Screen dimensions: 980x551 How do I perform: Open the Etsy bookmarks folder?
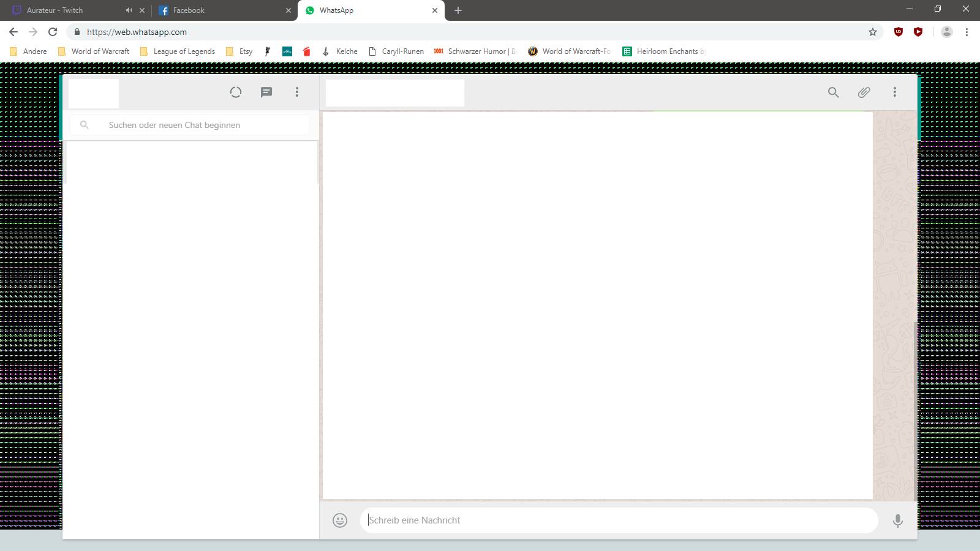[x=239, y=51]
